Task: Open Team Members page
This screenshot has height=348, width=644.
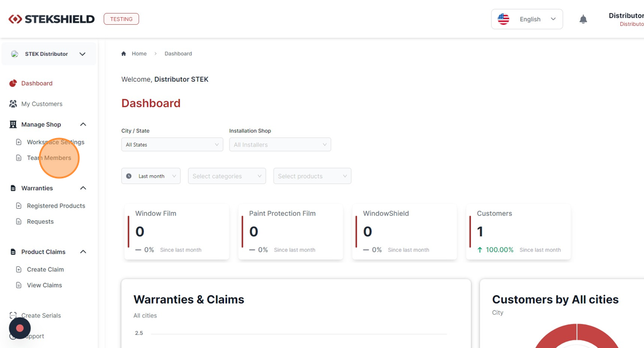Action: point(49,158)
